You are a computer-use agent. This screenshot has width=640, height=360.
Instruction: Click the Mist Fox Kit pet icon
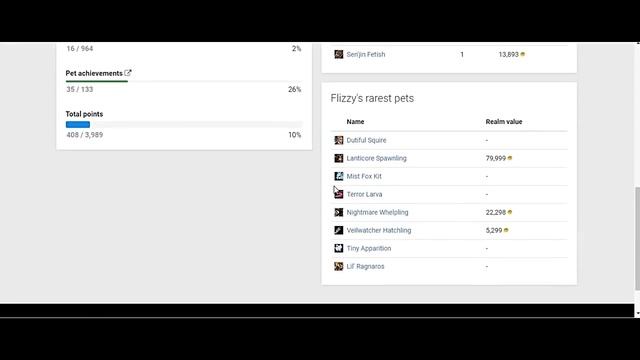click(339, 176)
